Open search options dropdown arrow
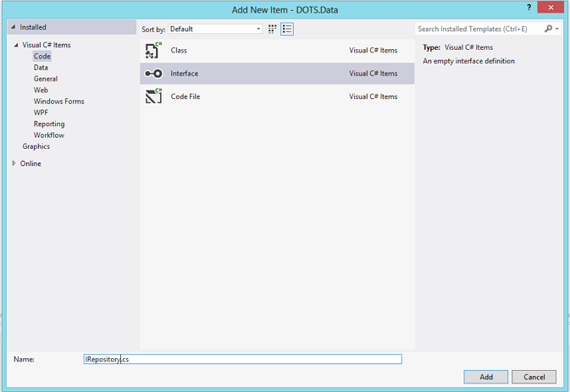The image size is (570, 392). coord(557,29)
